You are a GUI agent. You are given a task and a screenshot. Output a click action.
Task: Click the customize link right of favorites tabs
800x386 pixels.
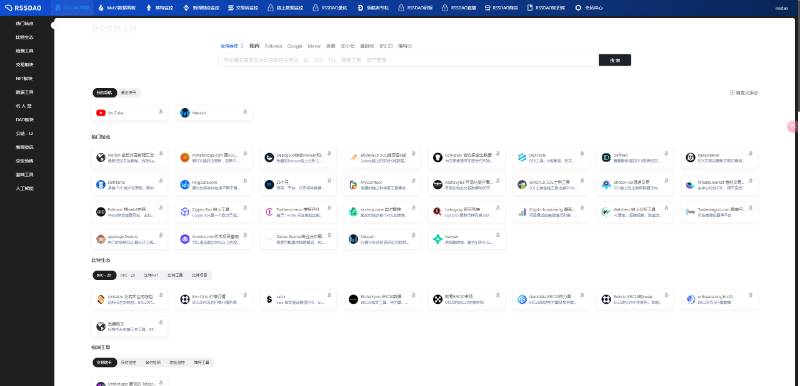(744, 93)
